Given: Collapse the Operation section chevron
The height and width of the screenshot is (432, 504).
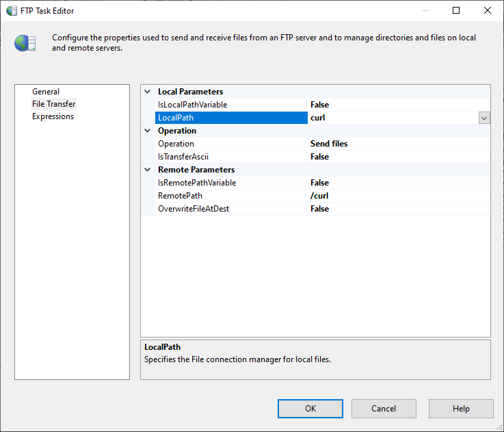Looking at the screenshot, I should tap(148, 131).
